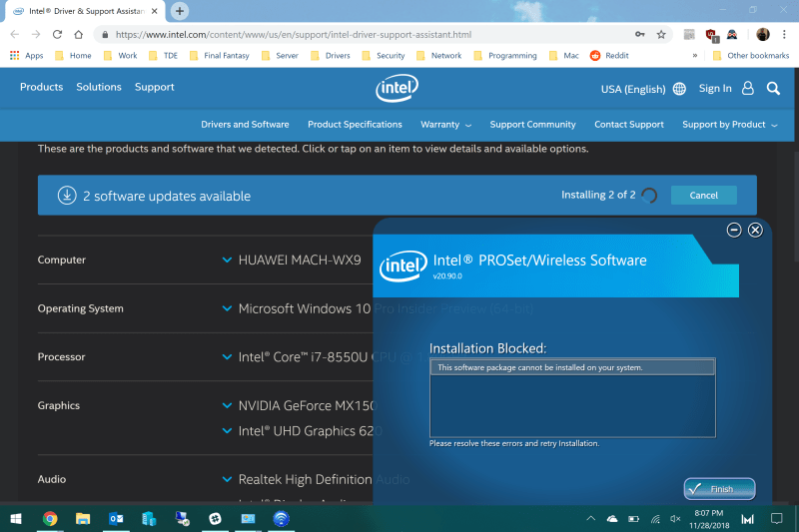Show hidden bookmarks overflow chevron
The width and height of the screenshot is (799, 532).
click(x=694, y=56)
